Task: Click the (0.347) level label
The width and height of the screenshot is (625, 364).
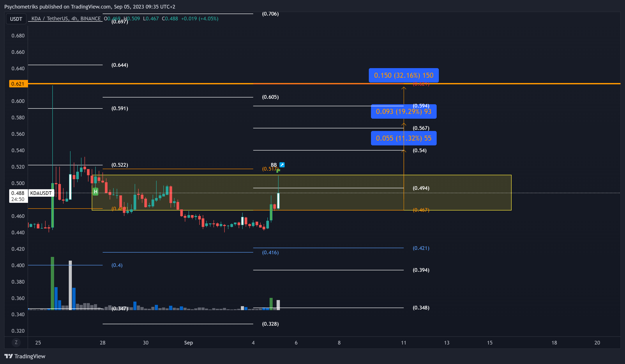Action: click(x=120, y=308)
